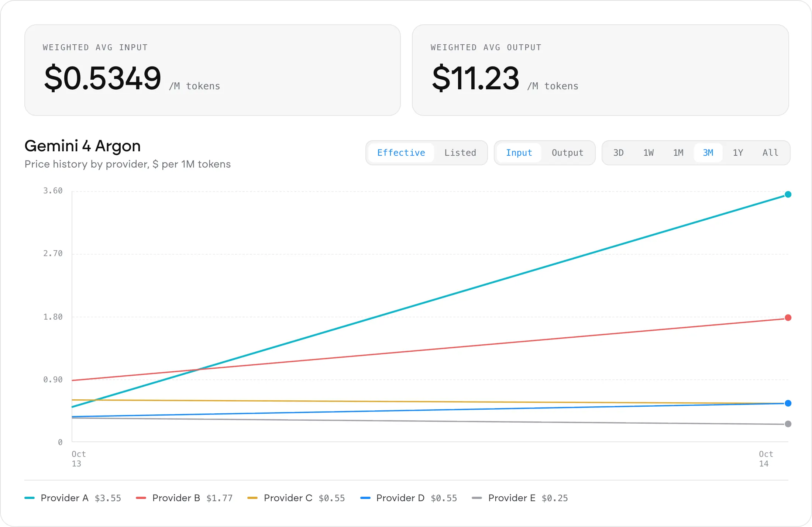
Task: Click the WEIGHTED AVG OUTPUT heading
Action: click(486, 48)
